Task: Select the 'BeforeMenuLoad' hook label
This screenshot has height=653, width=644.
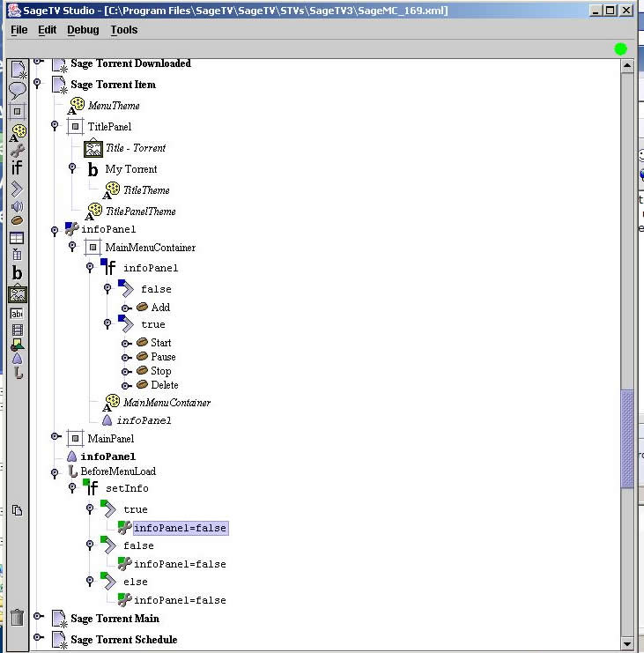Action: 118,471
